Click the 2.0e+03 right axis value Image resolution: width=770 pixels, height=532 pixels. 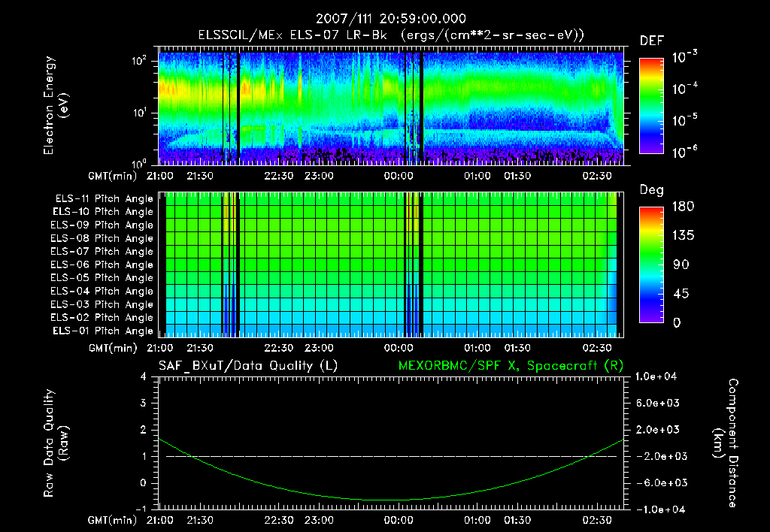(658, 430)
